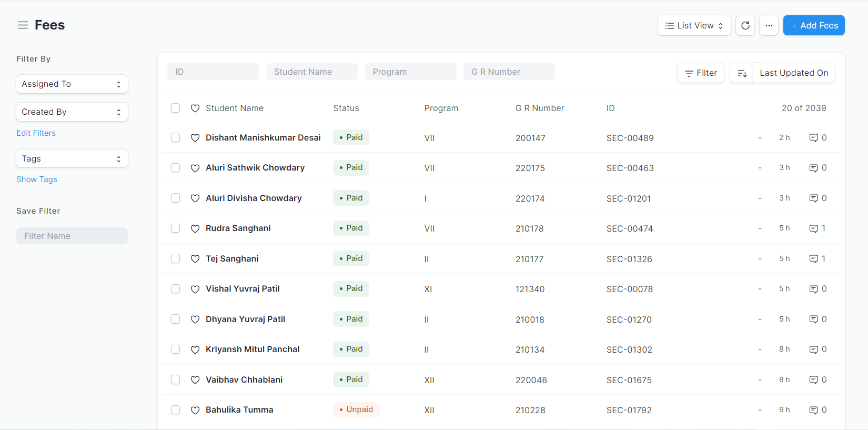Screen dimensions: 868x430
Task: Select checkbox for Aluri Sathwik Chowdary
Action: coord(176,168)
